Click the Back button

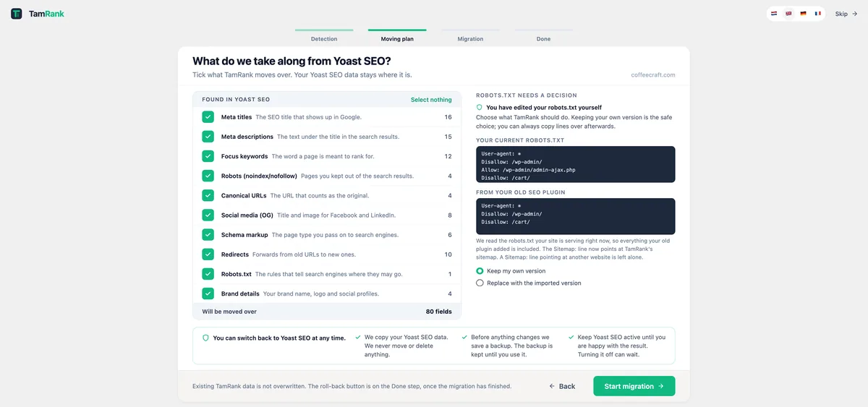pyautogui.click(x=562, y=386)
